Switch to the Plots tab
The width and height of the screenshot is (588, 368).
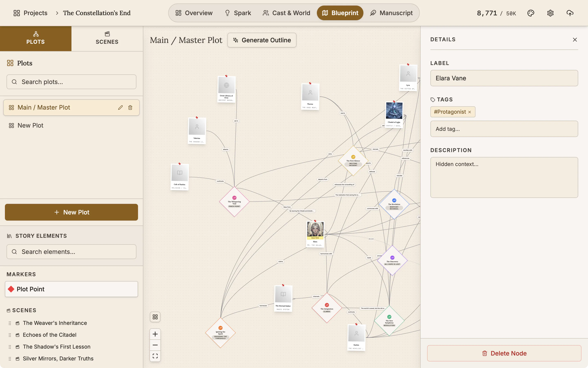(36, 38)
